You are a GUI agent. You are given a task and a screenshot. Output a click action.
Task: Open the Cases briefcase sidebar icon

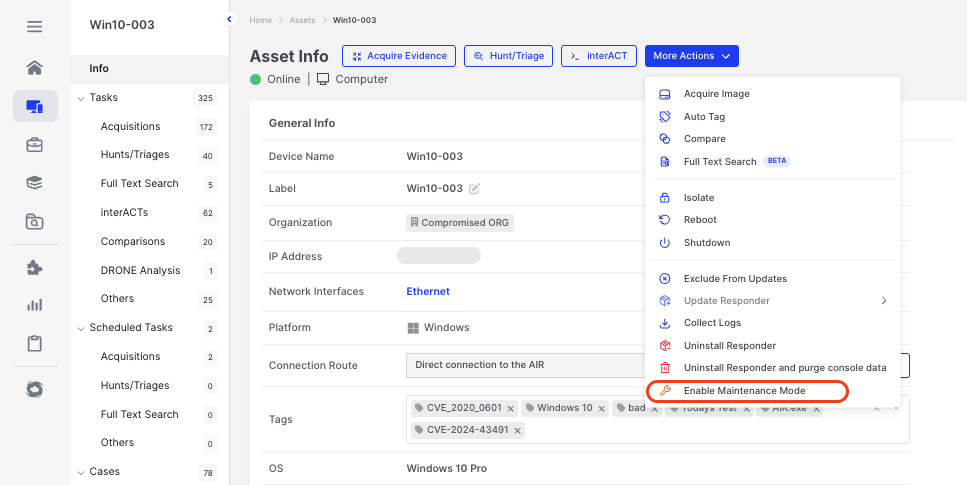point(34,145)
